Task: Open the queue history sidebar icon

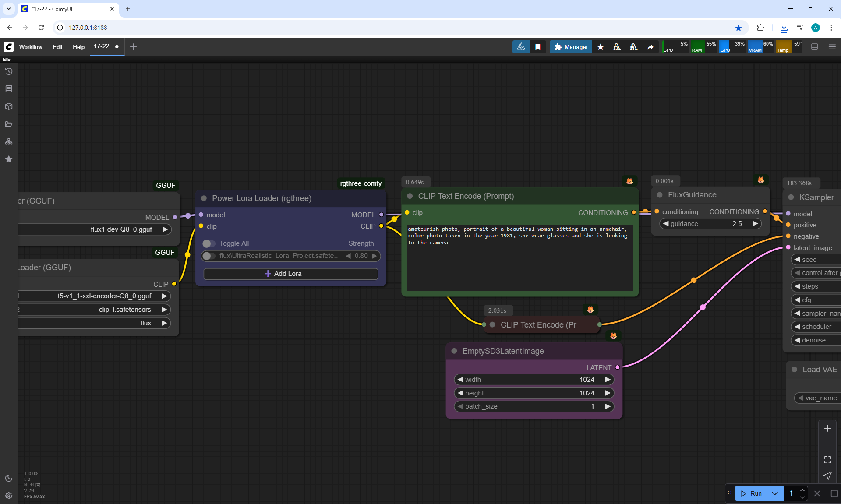Action: coord(9,71)
